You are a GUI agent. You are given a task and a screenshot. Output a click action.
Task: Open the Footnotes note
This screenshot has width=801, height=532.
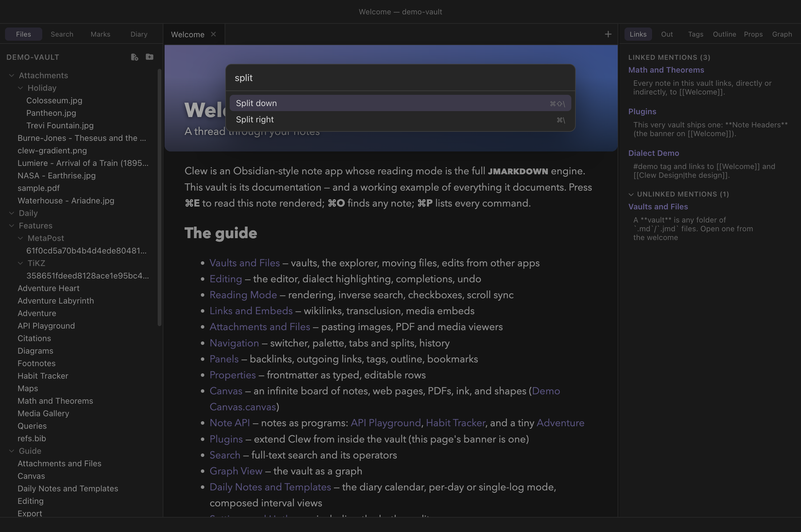coord(37,363)
